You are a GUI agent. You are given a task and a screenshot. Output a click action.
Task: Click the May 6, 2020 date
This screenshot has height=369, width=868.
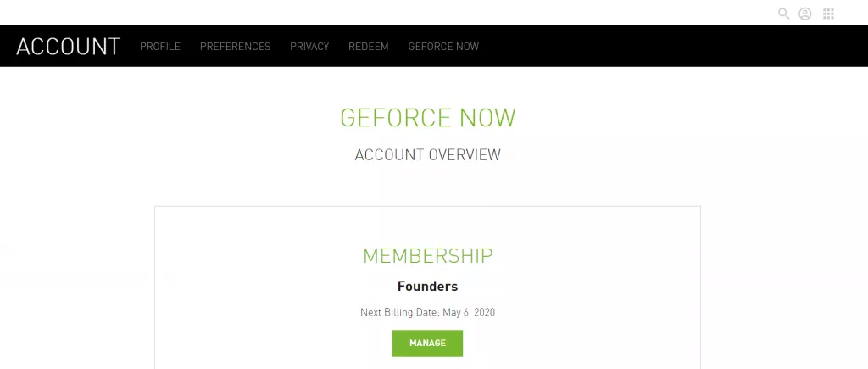point(469,312)
